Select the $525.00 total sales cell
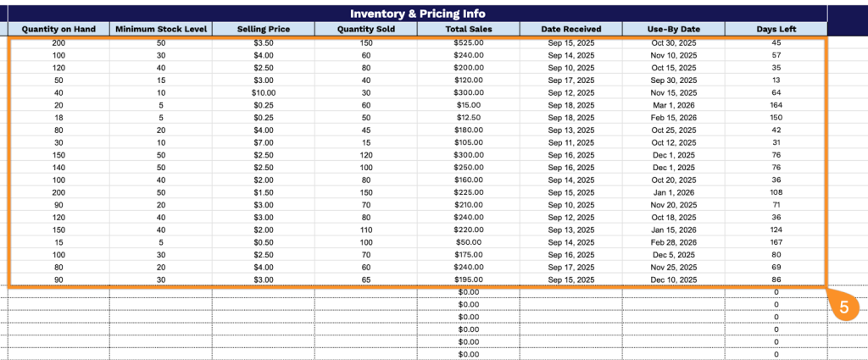This screenshot has height=360, width=868. click(468, 42)
